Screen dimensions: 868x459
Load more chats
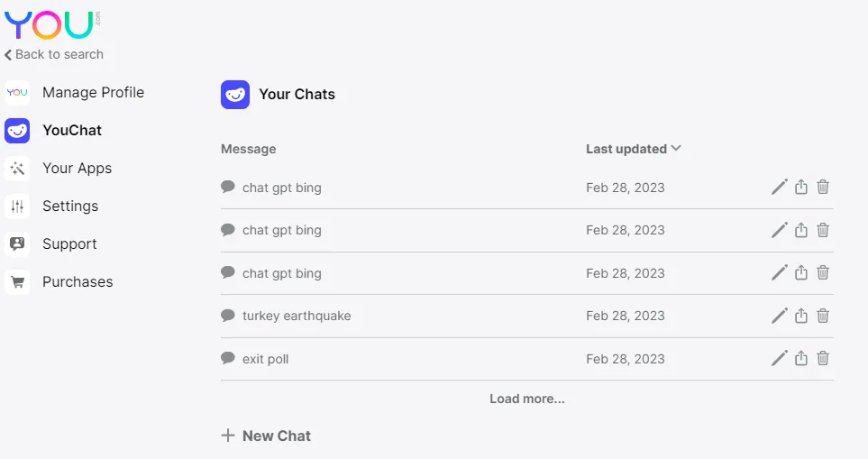pos(527,399)
